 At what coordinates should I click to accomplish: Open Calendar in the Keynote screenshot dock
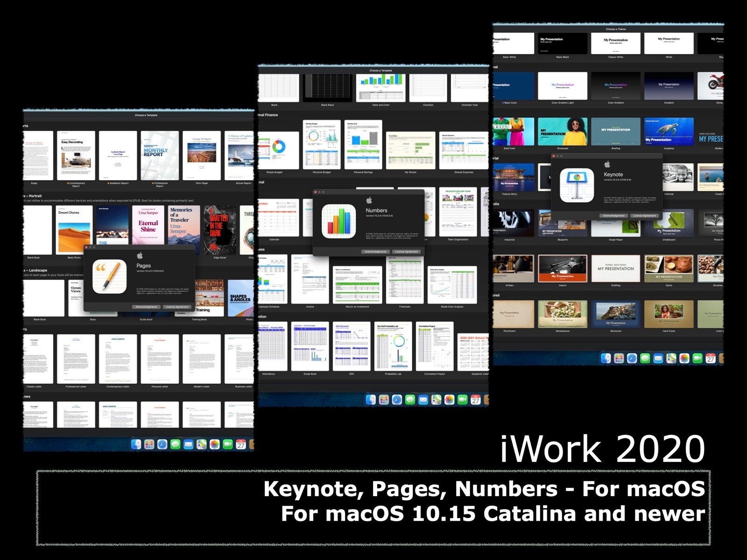[x=711, y=358]
